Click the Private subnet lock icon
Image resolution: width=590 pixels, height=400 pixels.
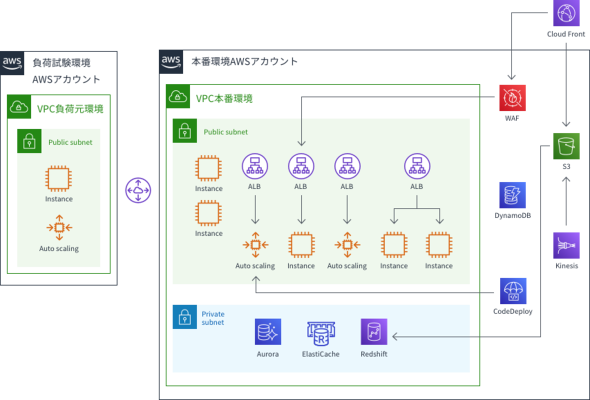(x=185, y=317)
